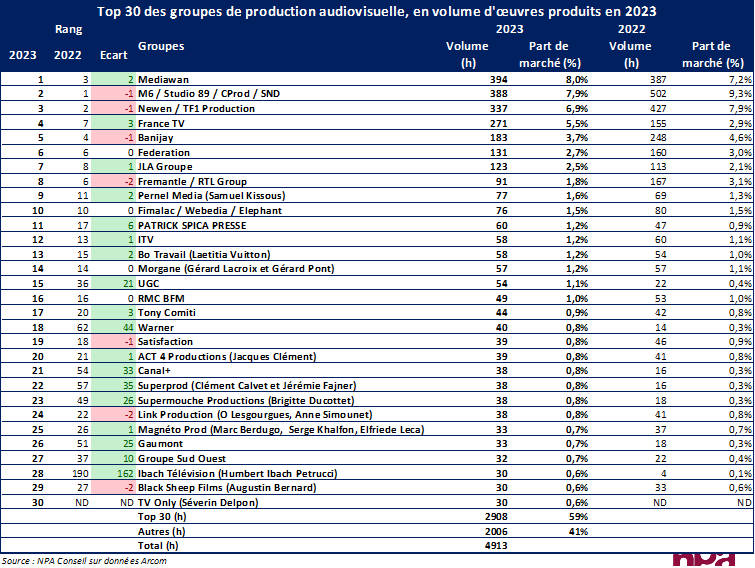Click 'Fimalac / Webedia / Elephant' cell
The width and height of the screenshot is (755, 568).
coord(209,210)
